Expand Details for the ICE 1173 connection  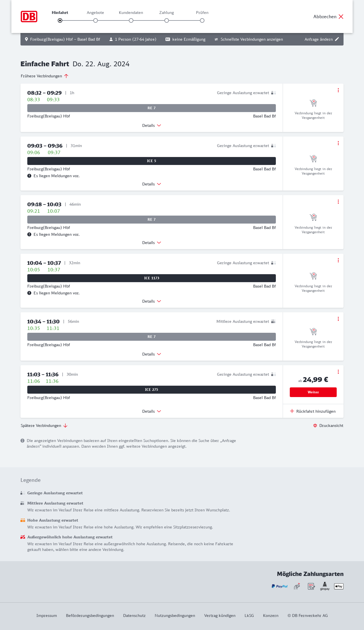pyautogui.click(x=152, y=301)
